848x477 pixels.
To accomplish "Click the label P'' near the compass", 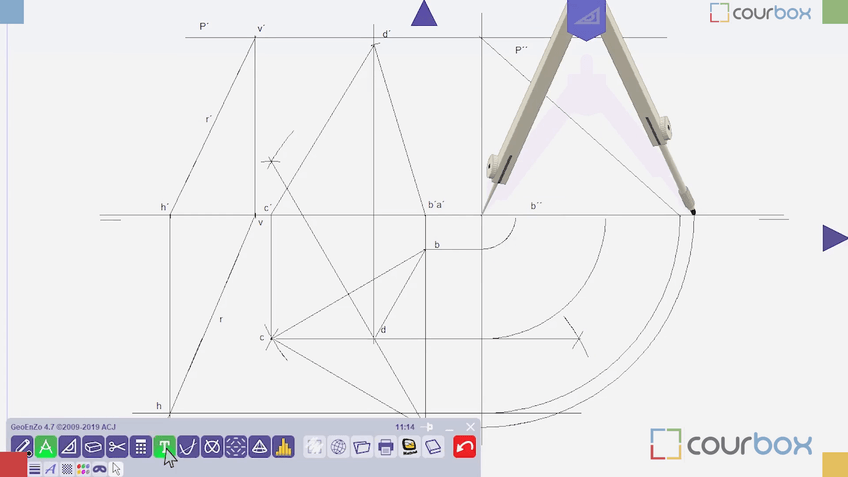I will (x=521, y=50).
